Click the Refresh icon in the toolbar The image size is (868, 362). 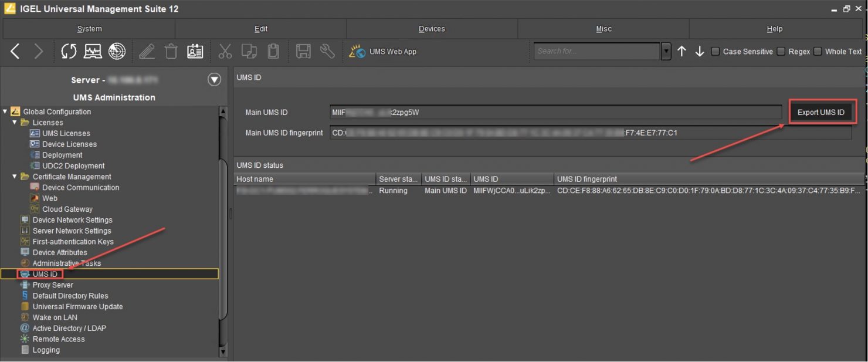pos(68,51)
